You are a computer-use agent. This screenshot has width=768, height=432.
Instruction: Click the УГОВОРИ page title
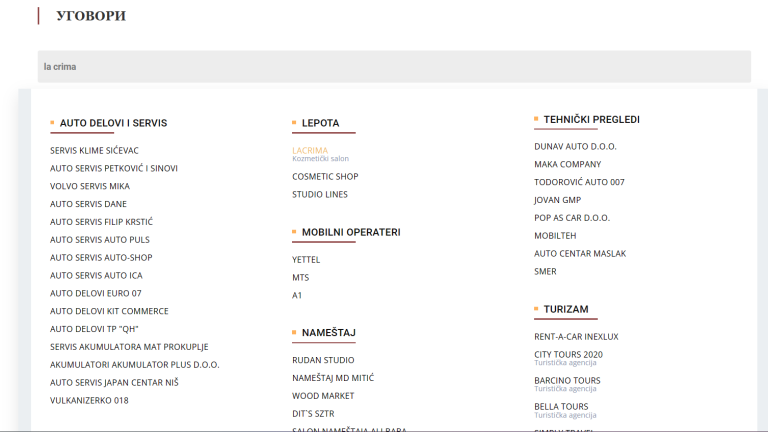coord(91,16)
